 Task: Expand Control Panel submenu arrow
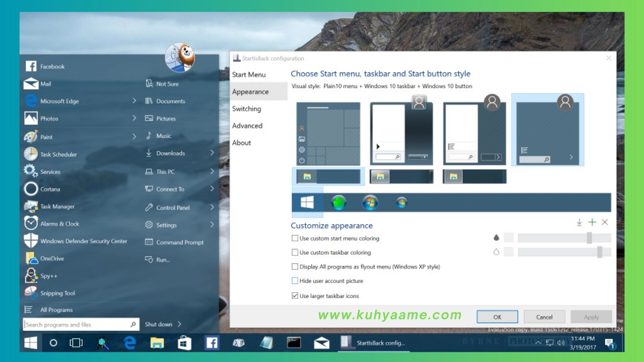[x=212, y=207]
